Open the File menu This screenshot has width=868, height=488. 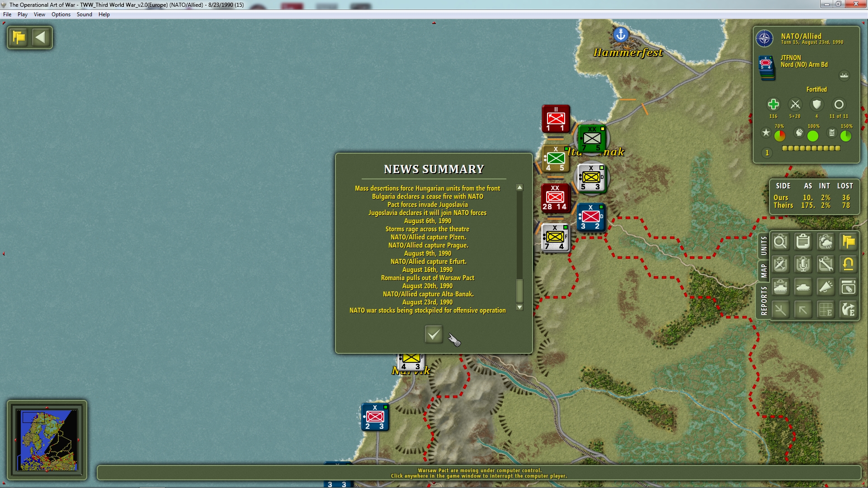tap(7, 14)
